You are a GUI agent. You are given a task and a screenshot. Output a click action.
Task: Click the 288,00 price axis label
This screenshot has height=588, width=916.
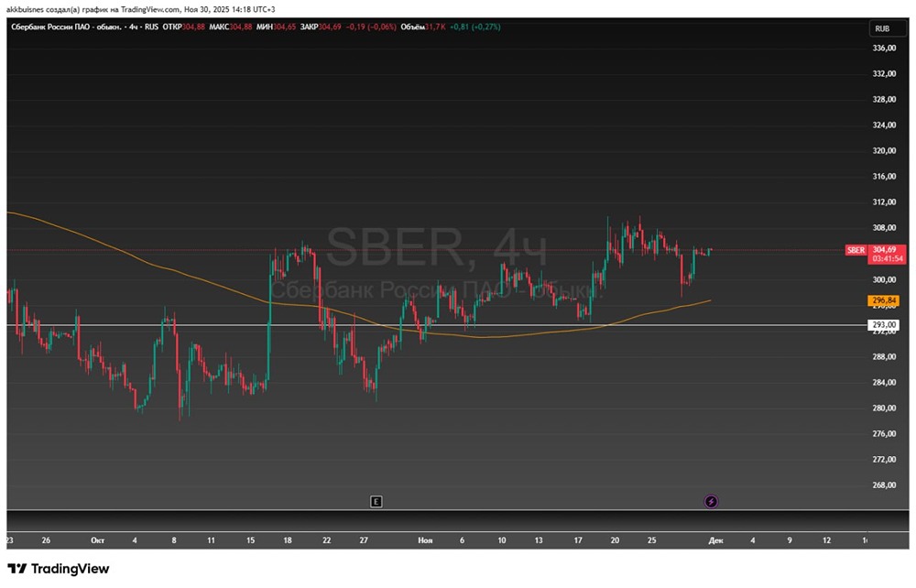pyautogui.click(x=884, y=357)
